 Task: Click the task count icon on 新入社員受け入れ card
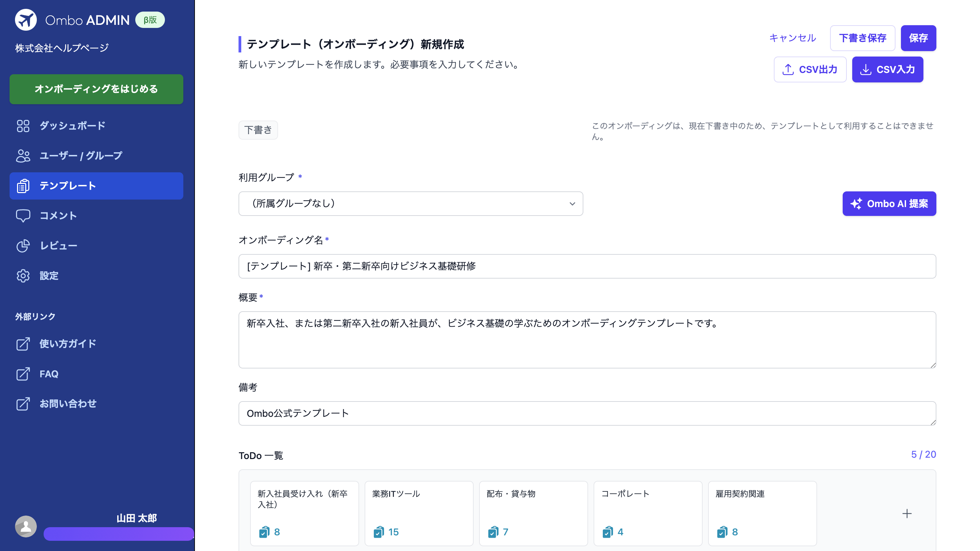point(264,532)
